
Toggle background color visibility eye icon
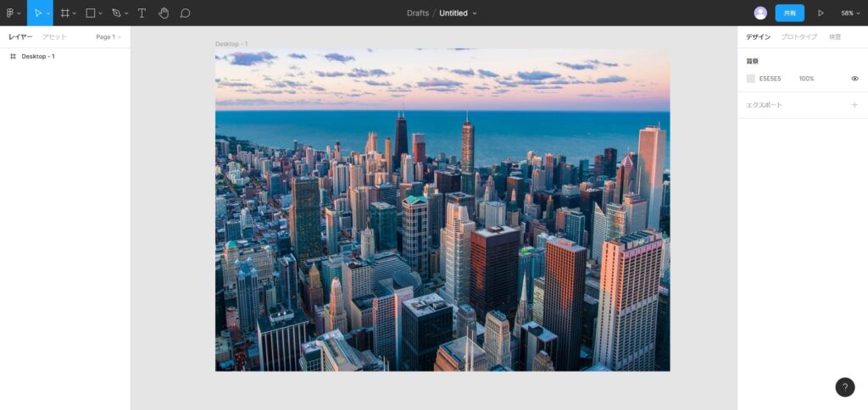(x=854, y=79)
